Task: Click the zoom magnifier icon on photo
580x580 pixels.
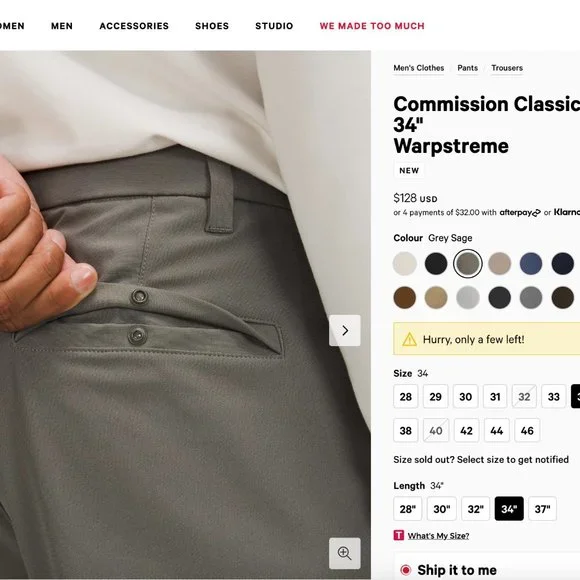Action: pyautogui.click(x=345, y=553)
